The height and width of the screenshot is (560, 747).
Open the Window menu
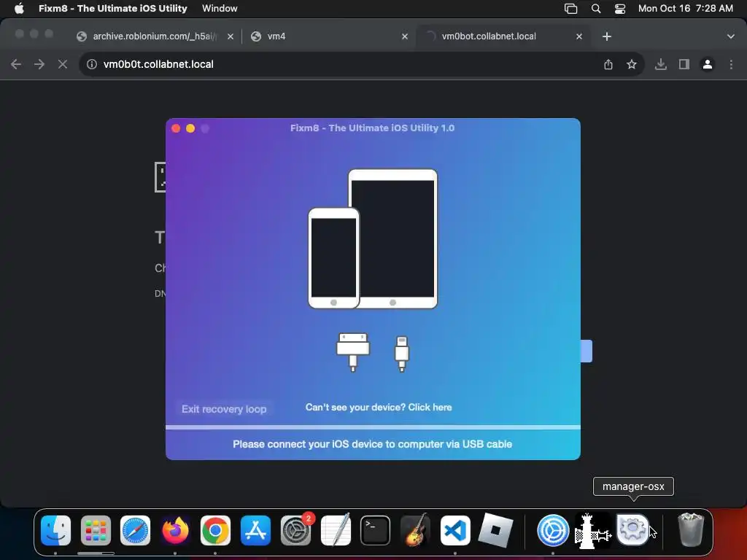220,9
